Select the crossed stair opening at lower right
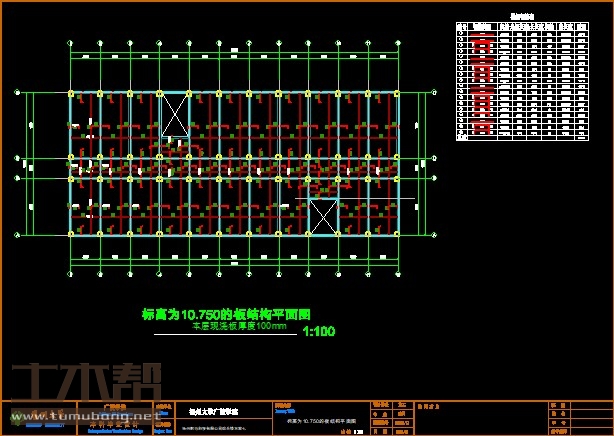Image resolution: width=614 pixels, height=436 pixels. (x=323, y=216)
